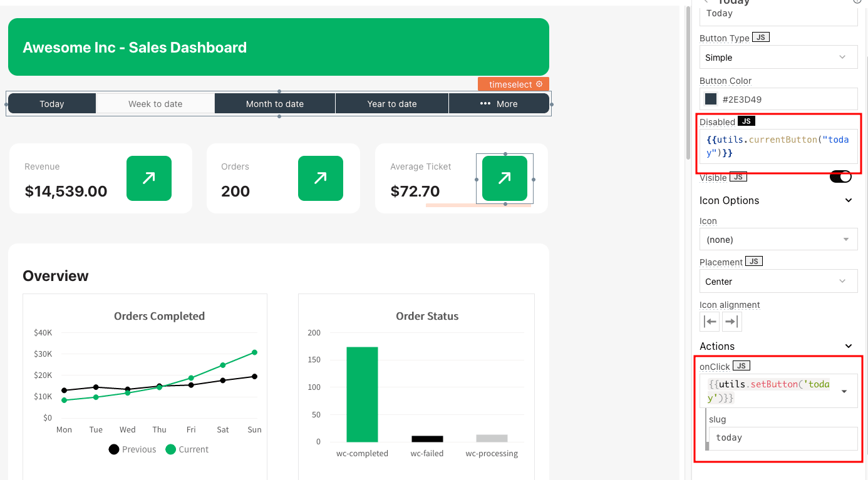The width and height of the screenshot is (868, 480).
Task: Click the back arrow in property pane header
Action: pos(706,2)
